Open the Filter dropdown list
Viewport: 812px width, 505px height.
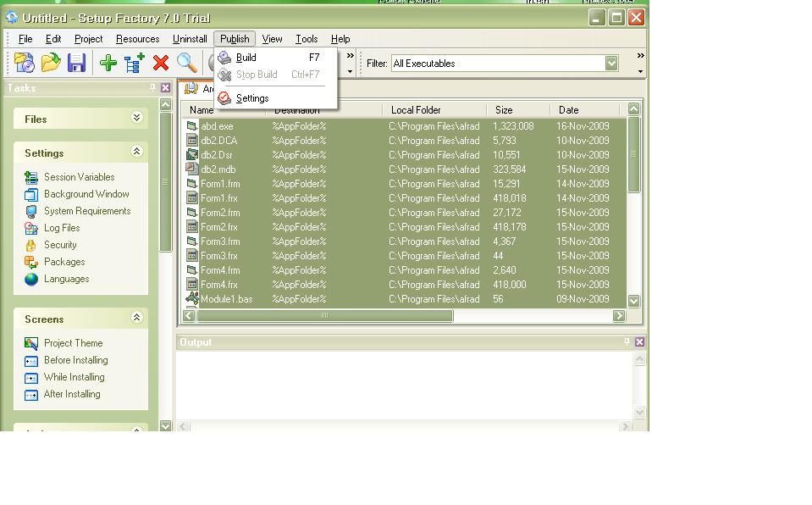click(611, 64)
